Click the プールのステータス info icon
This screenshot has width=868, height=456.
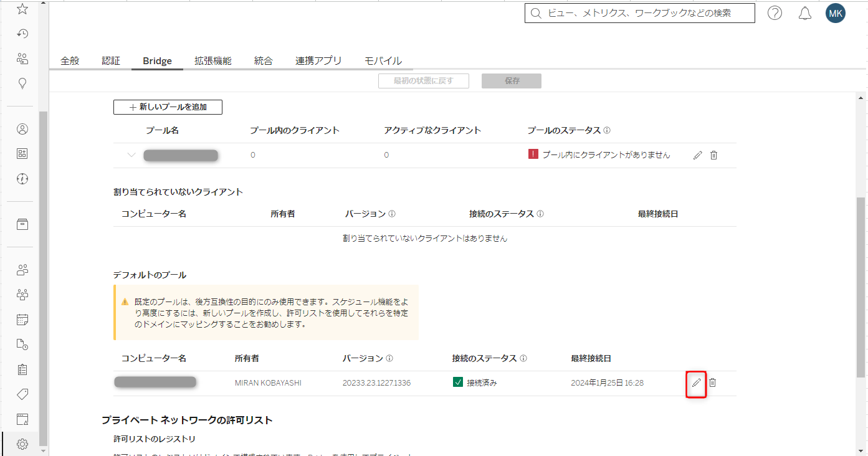click(x=609, y=130)
